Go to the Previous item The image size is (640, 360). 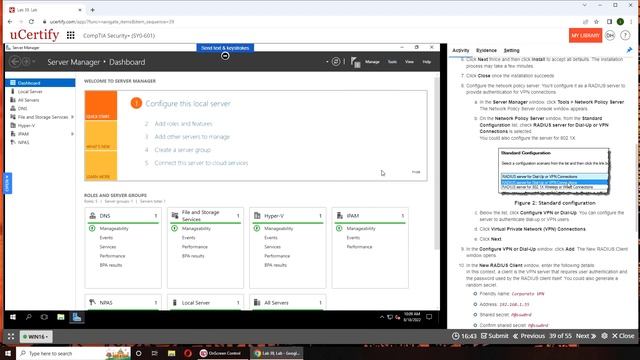click(529, 336)
